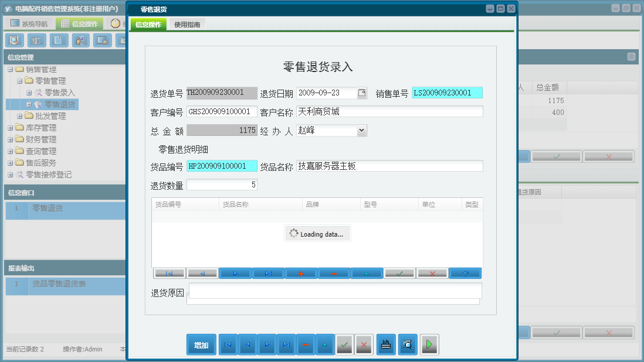Click the red X cancel icon in the grid toolbar
Screen dimensions: 644x362
[432, 272]
